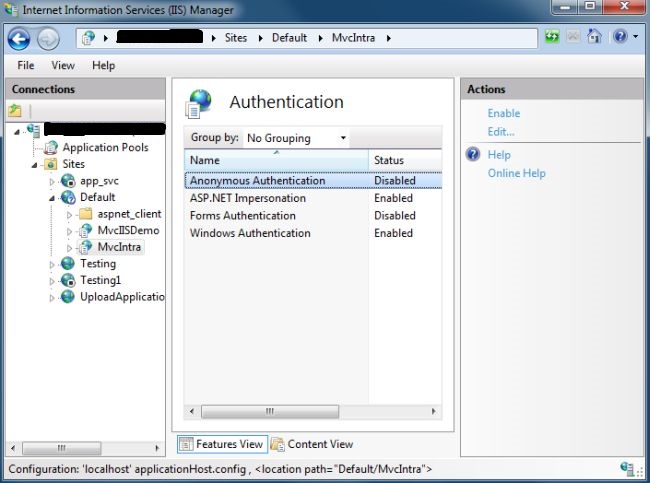Switch to Content View tab
This screenshot has width=650, height=483.
[x=312, y=444]
